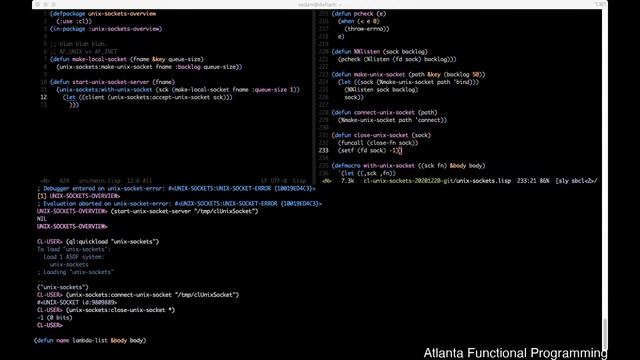This screenshot has width=640, height=360.
Task: Click the [1] UNIX-SOCKETS-OVERVIEW> debugger prompt
Action: tap(78, 196)
